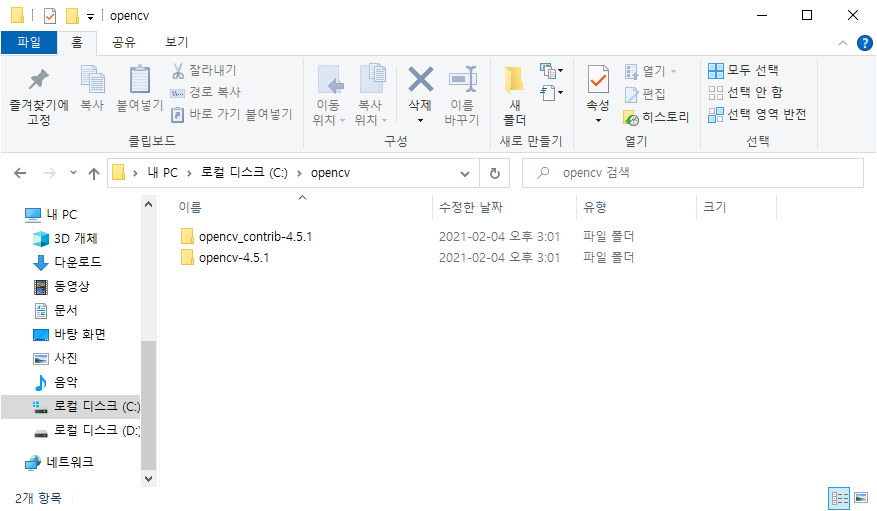The height and width of the screenshot is (511, 877).
Task: Sort by the 유형 (Type) column
Action: point(595,207)
